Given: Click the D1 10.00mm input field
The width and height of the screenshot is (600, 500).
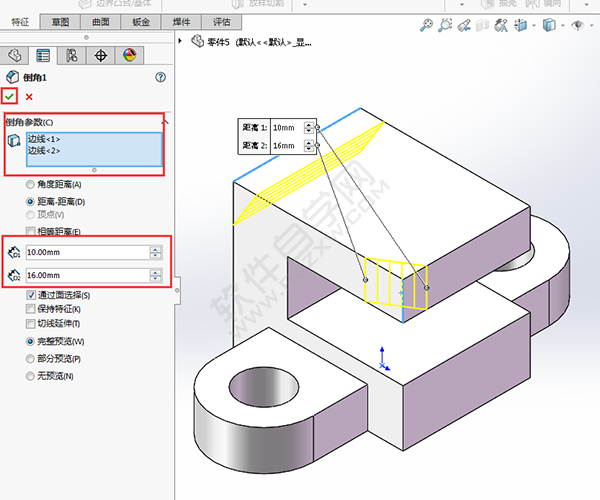Looking at the screenshot, I should click(x=88, y=252).
